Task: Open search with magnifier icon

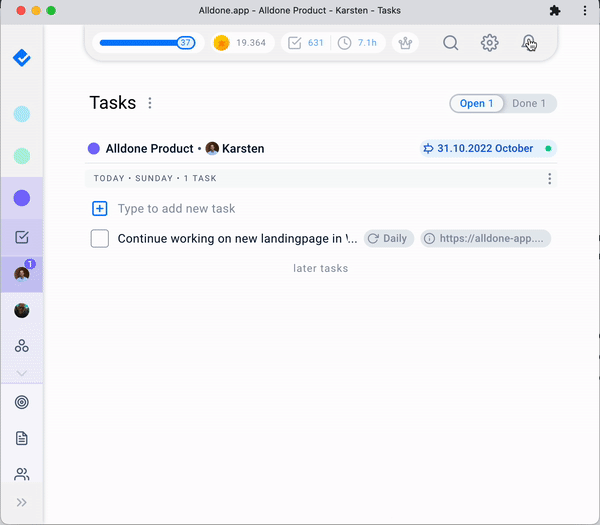Action: pyautogui.click(x=450, y=43)
